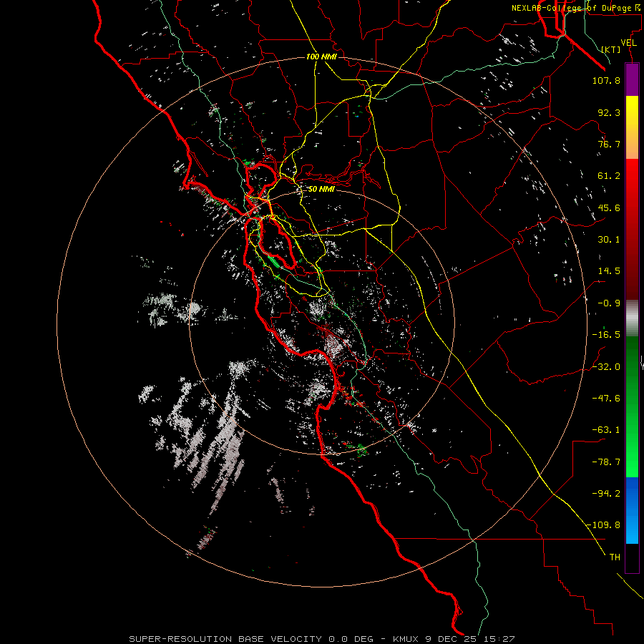Click the '0.0 DEG' elevation angle text
The image size is (644, 644).
click(351, 639)
